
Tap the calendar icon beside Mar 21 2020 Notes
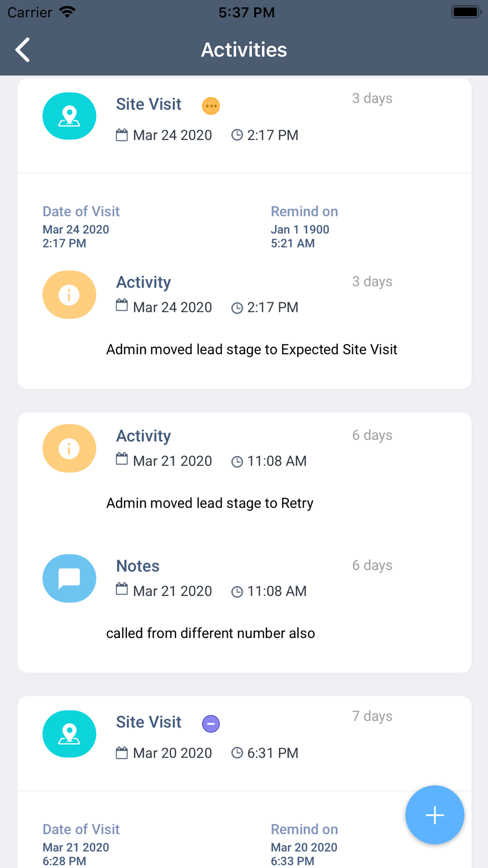point(122,590)
